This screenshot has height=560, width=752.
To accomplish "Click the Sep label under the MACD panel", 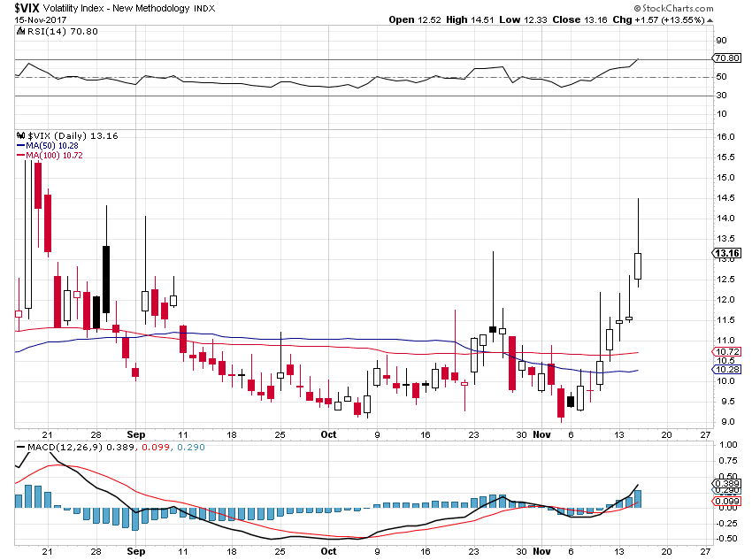I will pyautogui.click(x=135, y=551).
